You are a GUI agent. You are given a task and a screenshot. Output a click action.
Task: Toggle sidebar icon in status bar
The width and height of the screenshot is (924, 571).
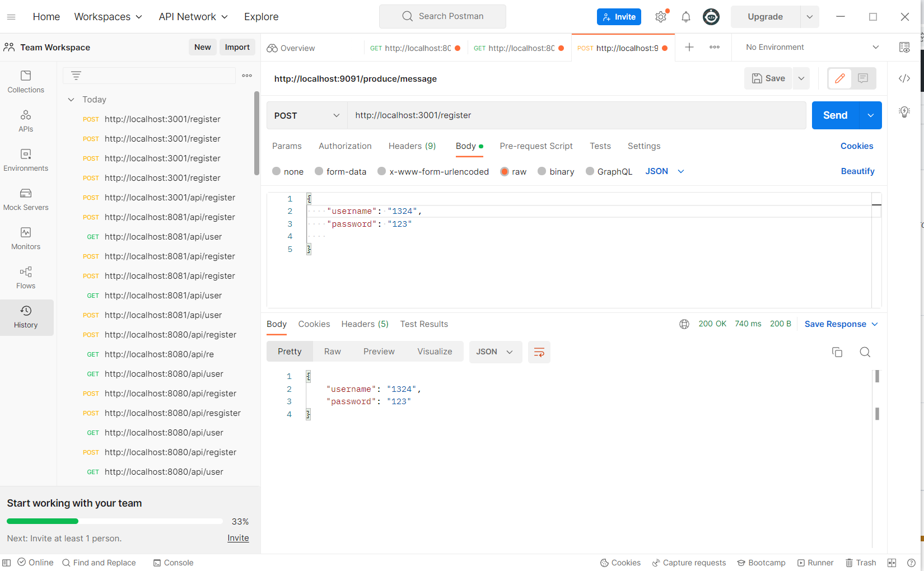[7, 563]
